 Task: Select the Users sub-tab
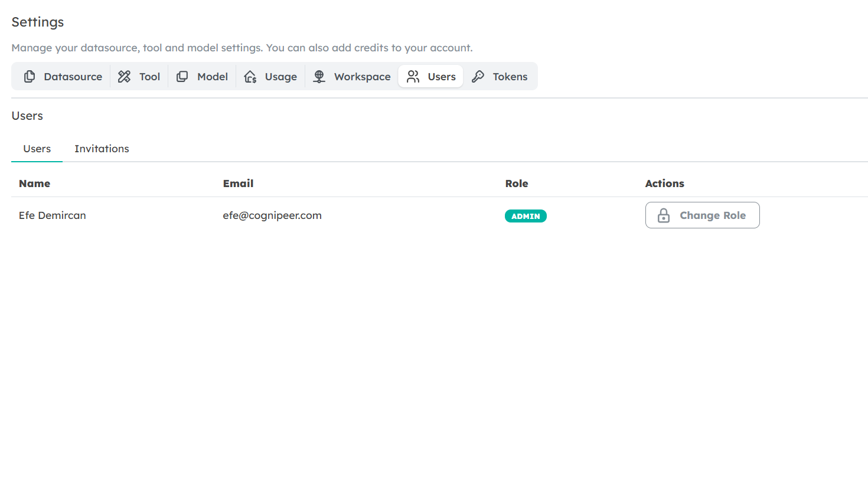pos(37,149)
